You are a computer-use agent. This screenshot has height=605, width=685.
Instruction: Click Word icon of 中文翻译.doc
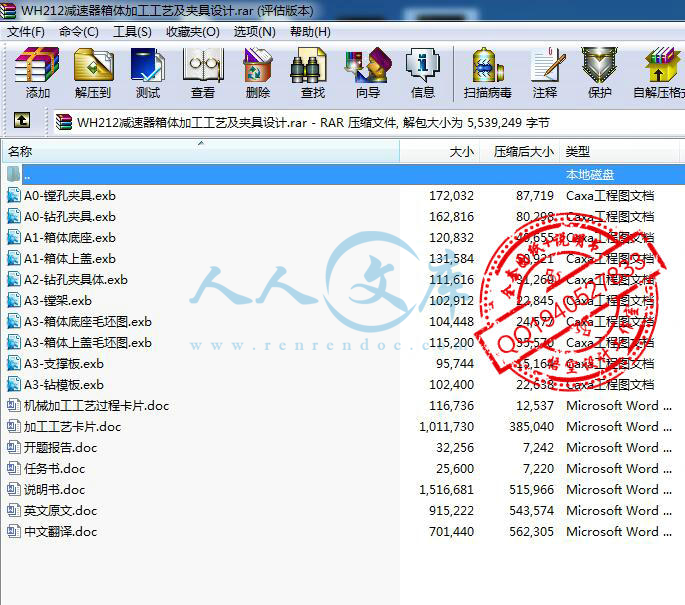[14, 531]
